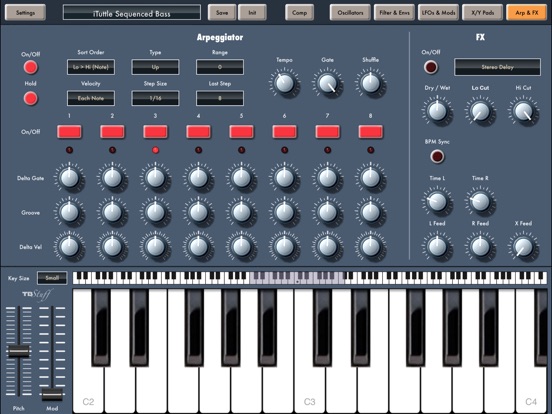The width and height of the screenshot is (552, 414).
Task: Open the iTuttle Sequenced Bass preset selector
Action: [132, 13]
